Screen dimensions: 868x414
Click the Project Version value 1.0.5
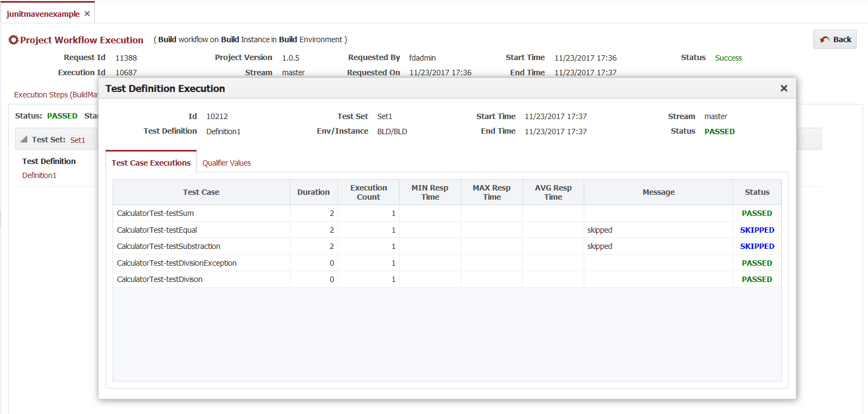click(x=291, y=58)
